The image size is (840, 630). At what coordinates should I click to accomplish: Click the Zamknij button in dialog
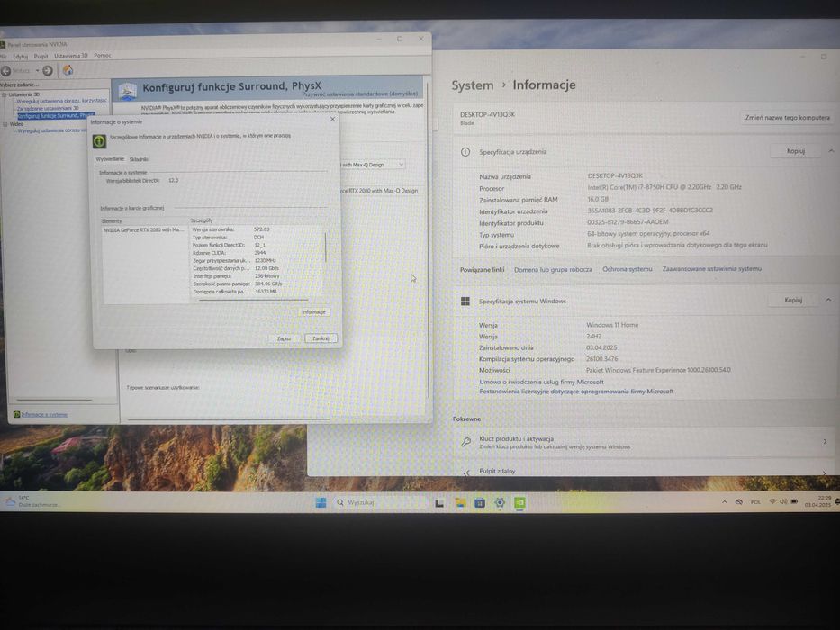click(321, 338)
